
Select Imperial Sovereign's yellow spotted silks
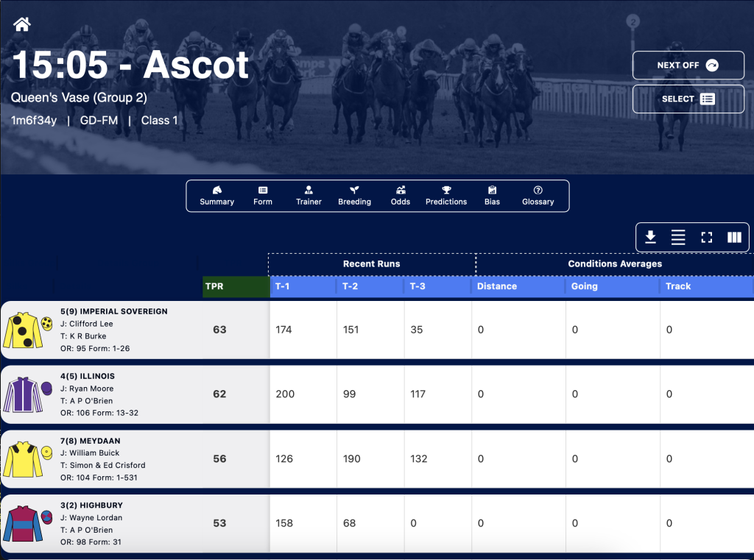pos(28,330)
